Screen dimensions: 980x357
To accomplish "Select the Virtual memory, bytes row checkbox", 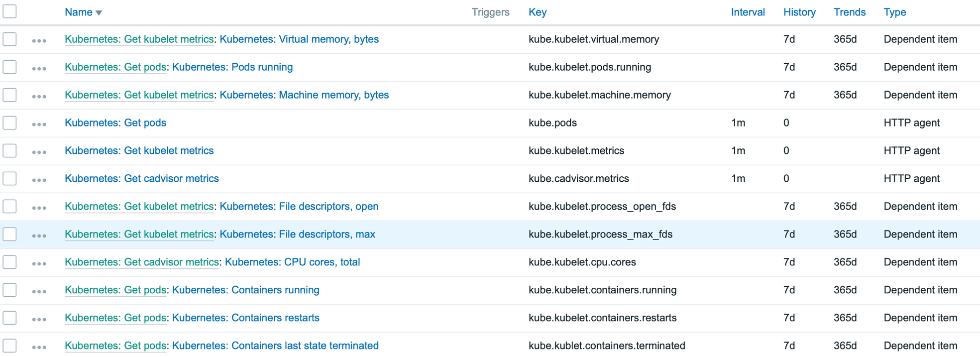I will click(9, 39).
